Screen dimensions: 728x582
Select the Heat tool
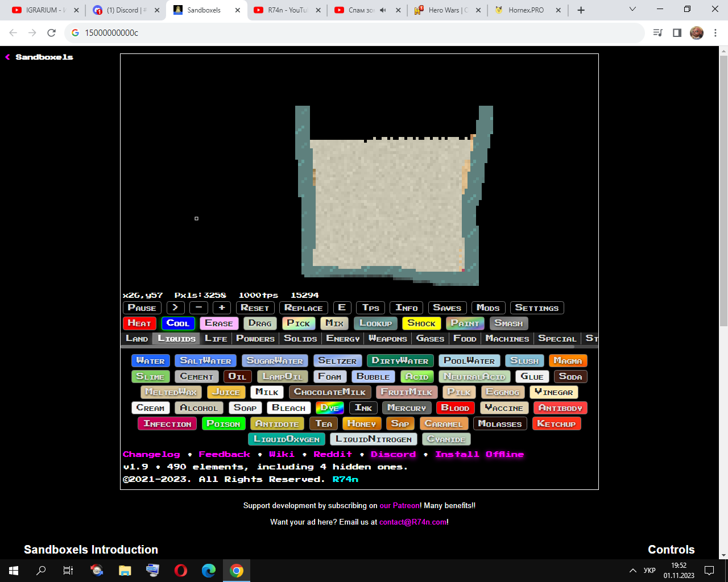[139, 323]
